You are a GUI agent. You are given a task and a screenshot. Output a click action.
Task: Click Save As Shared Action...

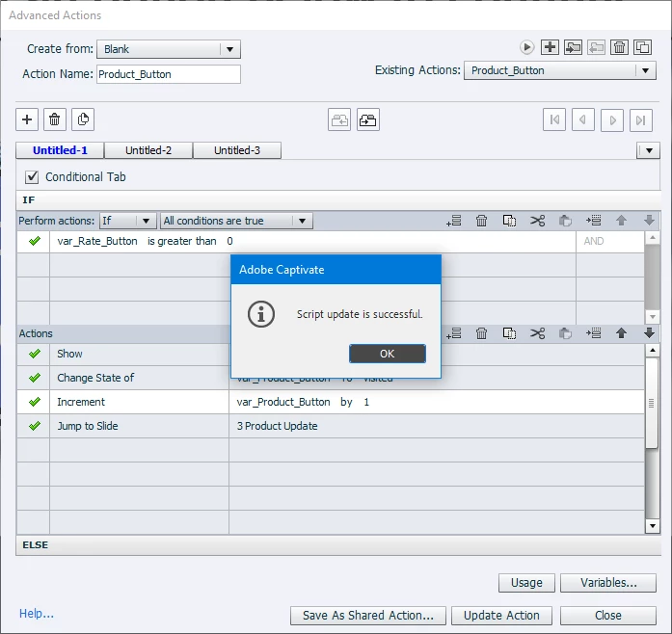(x=368, y=616)
